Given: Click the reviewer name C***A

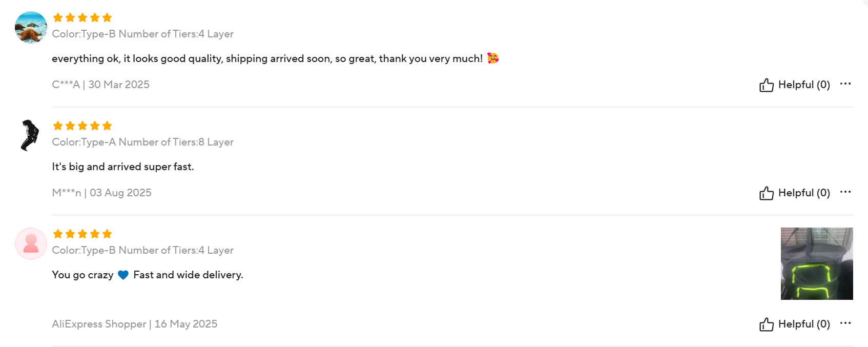Looking at the screenshot, I should tap(66, 85).
